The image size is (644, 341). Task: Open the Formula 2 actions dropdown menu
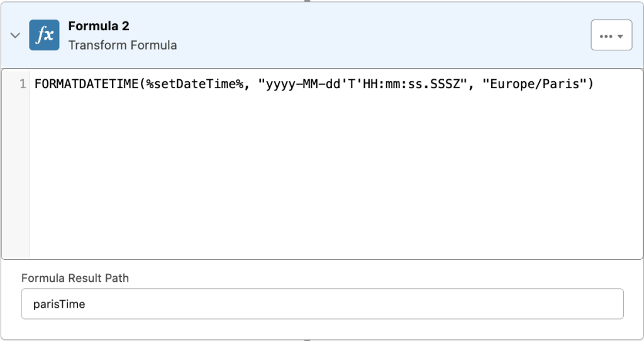611,35
